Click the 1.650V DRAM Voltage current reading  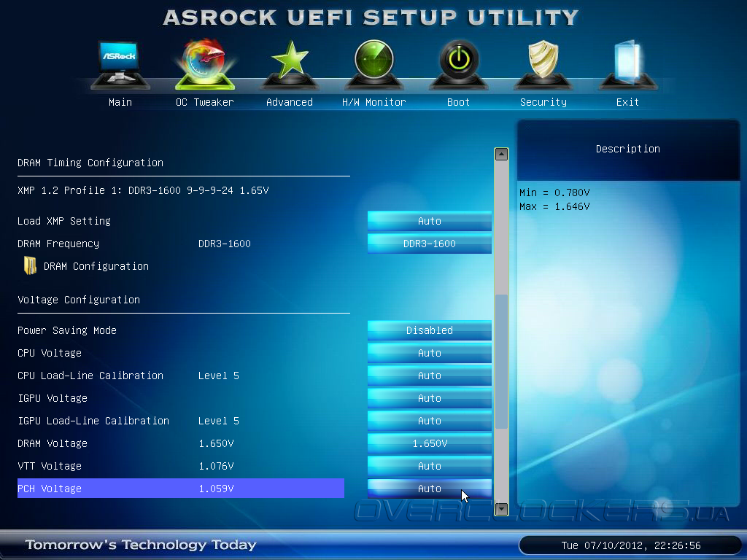(x=216, y=443)
